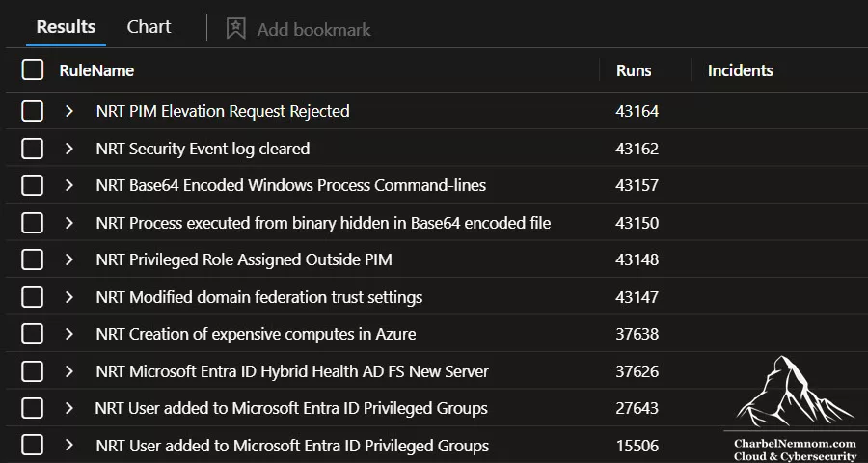Viewport: 868px width, 463px height.
Task: Click the Runs value 43147
Action: click(637, 297)
